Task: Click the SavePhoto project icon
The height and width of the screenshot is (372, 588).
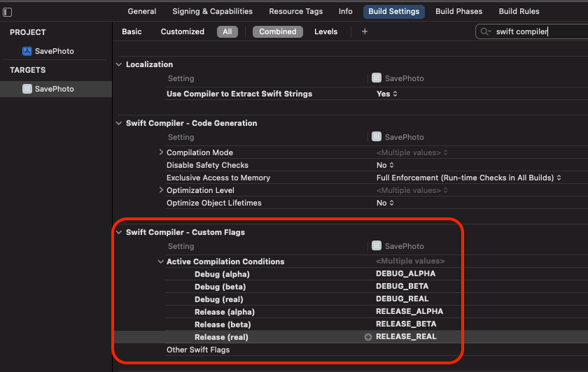Action: pyautogui.click(x=27, y=51)
